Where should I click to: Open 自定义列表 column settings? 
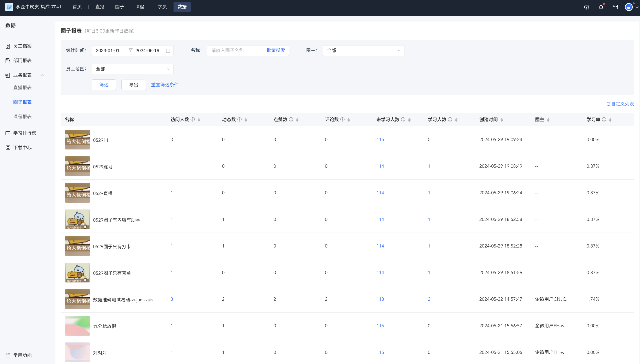pos(620,104)
